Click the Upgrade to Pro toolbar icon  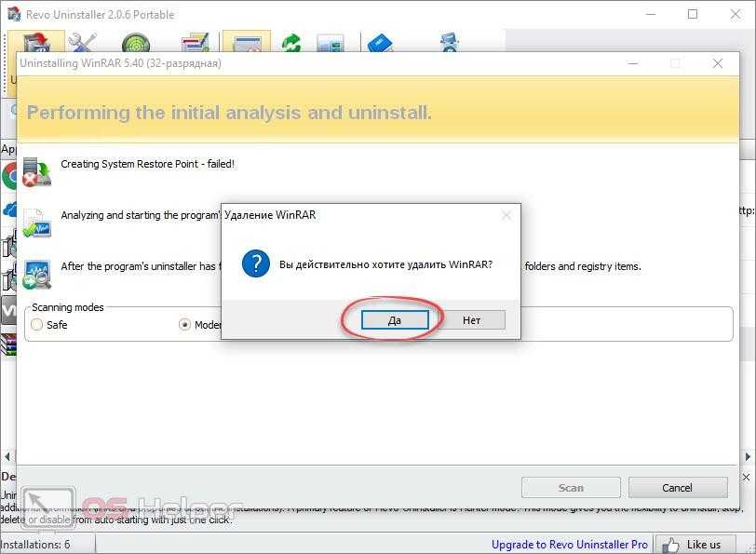[x=450, y=43]
